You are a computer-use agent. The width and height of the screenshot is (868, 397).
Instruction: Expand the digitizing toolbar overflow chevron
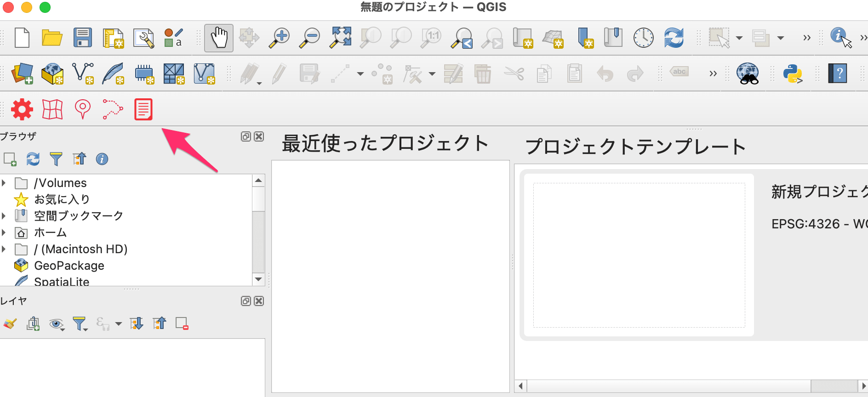(713, 74)
